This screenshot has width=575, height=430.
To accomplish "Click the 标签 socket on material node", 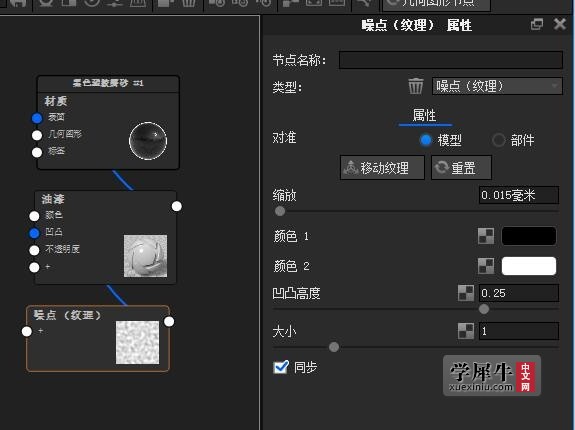I will click(37, 152).
